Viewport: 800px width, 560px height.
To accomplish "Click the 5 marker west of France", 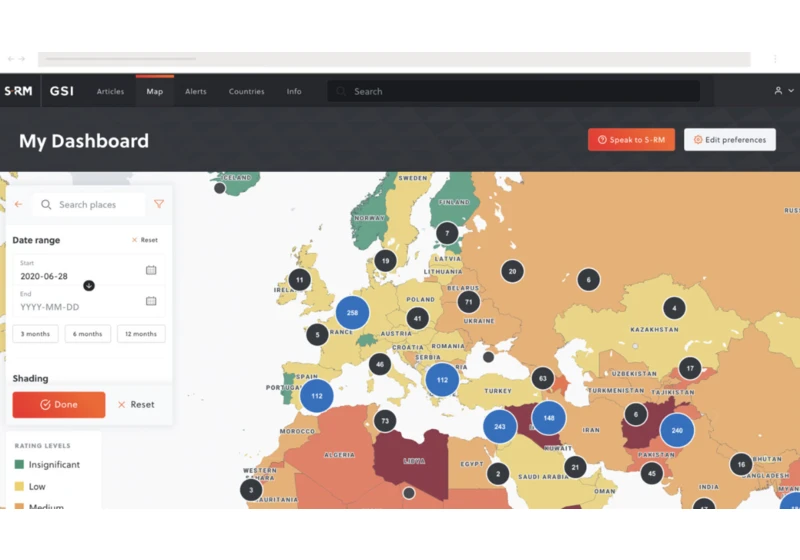I will coord(317,335).
